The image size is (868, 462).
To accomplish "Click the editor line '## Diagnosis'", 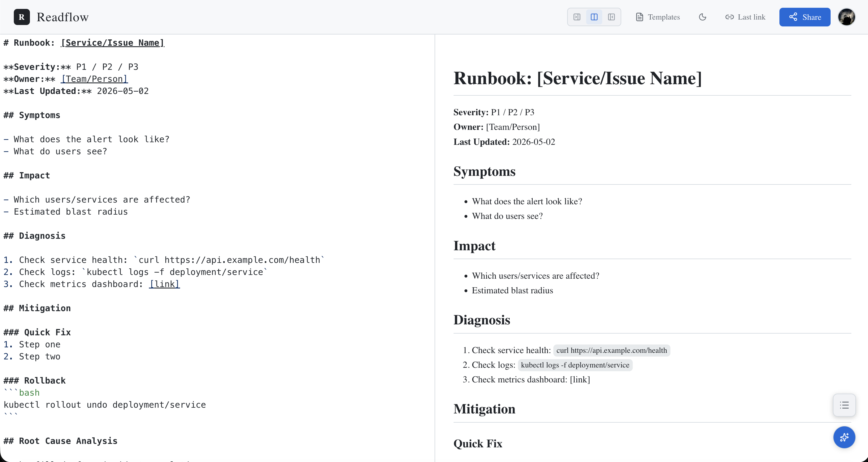I will coord(35,236).
